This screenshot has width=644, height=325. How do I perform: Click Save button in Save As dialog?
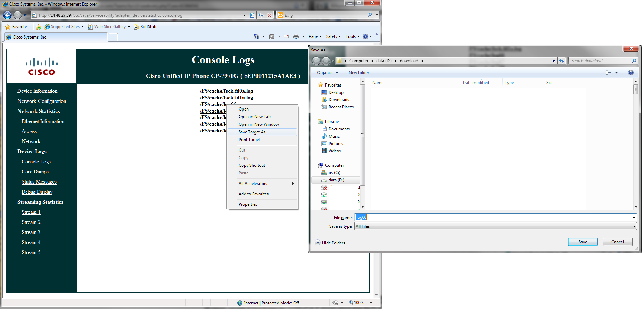pos(583,242)
